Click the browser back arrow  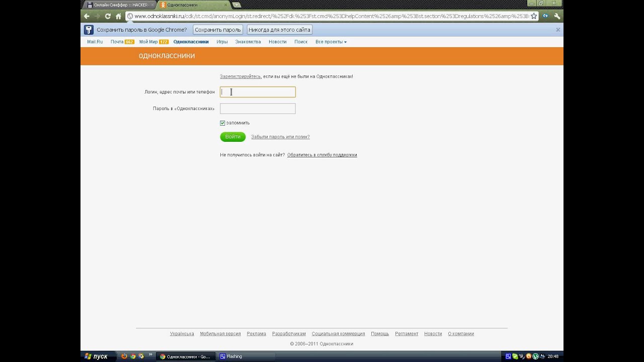[87, 16]
